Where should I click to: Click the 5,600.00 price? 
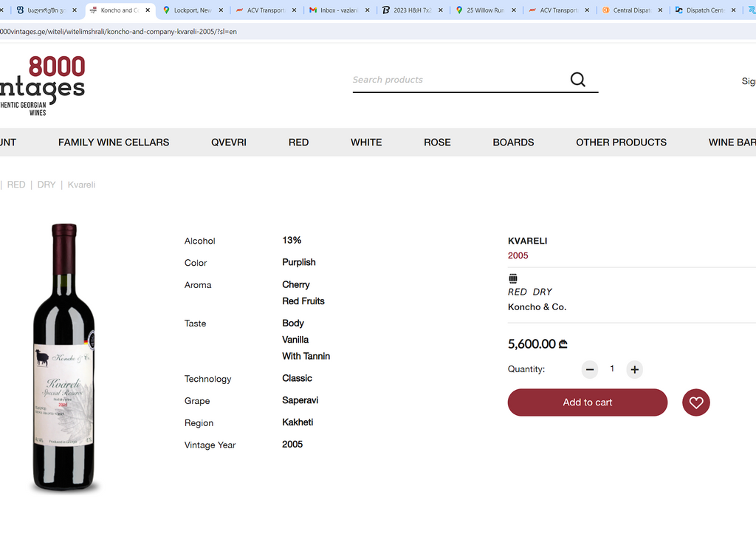click(537, 344)
